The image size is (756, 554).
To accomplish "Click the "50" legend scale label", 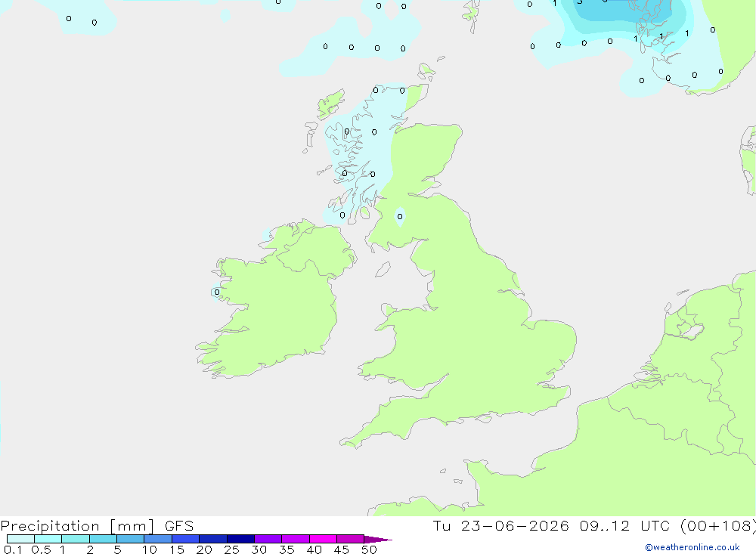I will [369, 549].
